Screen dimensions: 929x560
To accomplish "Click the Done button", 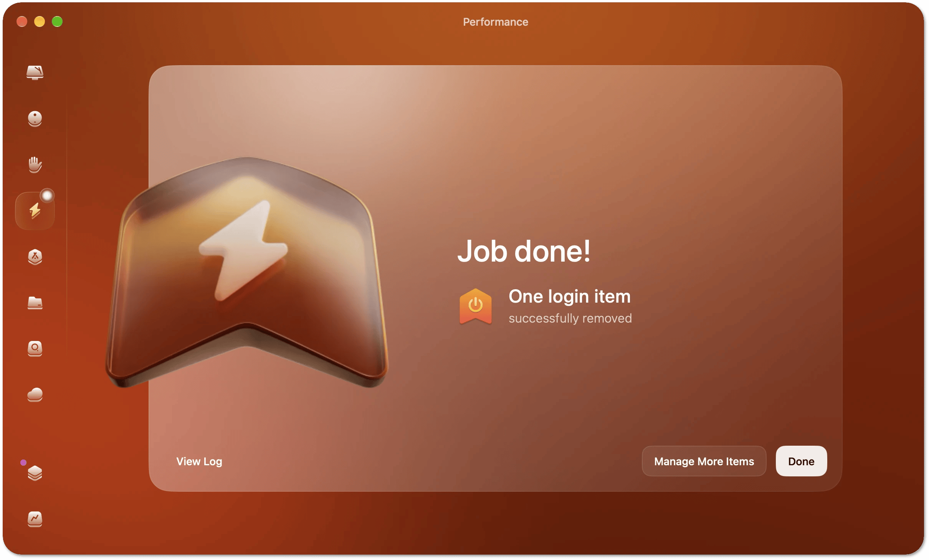I will 801,461.
